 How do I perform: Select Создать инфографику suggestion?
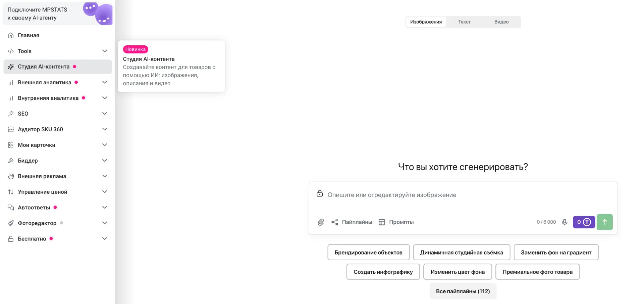coord(383,272)
